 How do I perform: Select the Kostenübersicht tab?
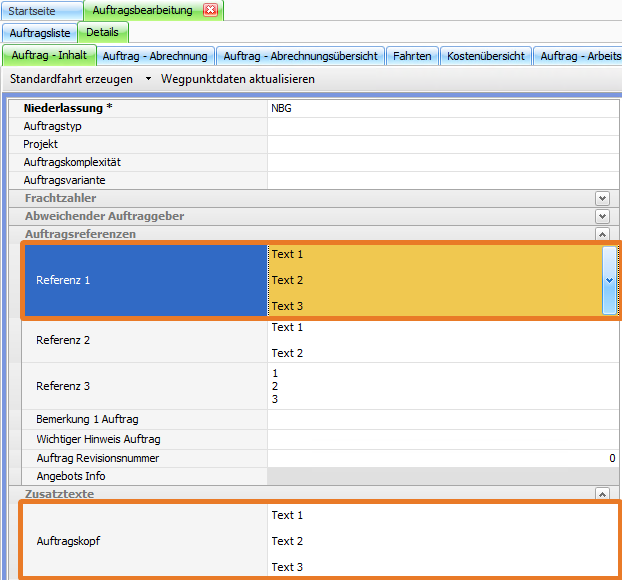click(486, 56)
